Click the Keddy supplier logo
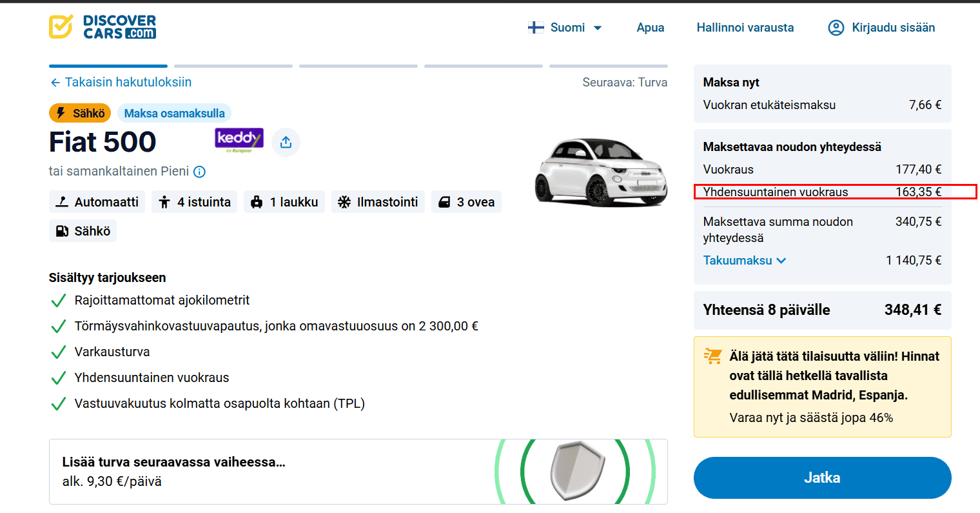The image size is (980, 513). coord(239,140)
